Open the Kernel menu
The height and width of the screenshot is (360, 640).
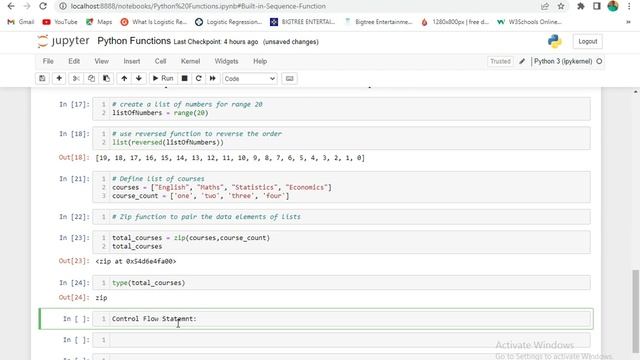(190, 61)
